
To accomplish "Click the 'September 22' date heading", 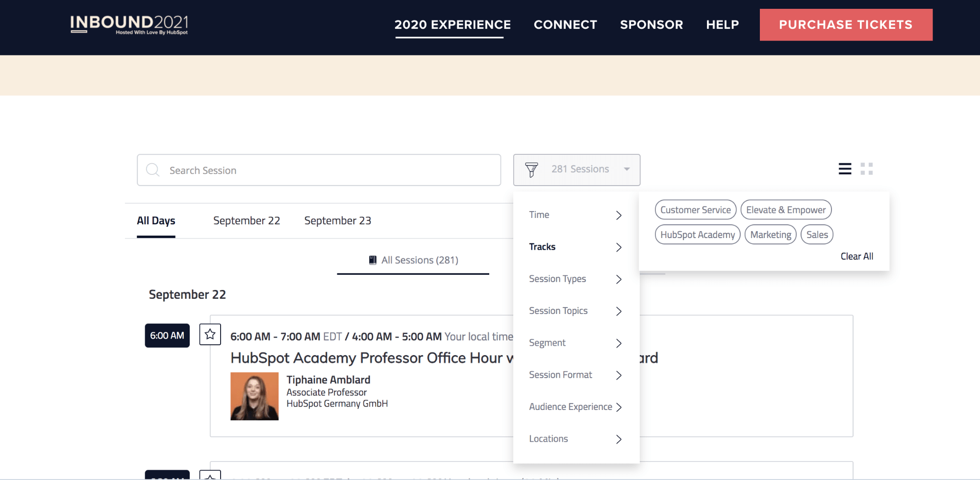I will click(x=187, y=294).
